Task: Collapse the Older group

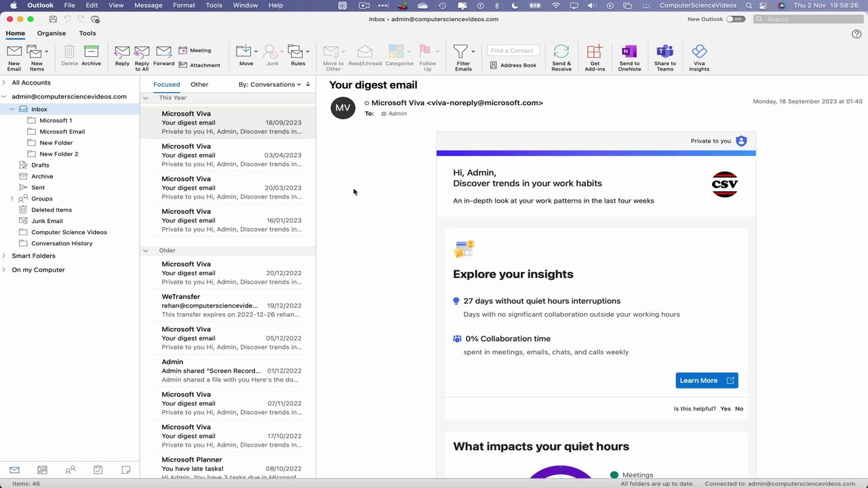Action: [x=145, y=251]
